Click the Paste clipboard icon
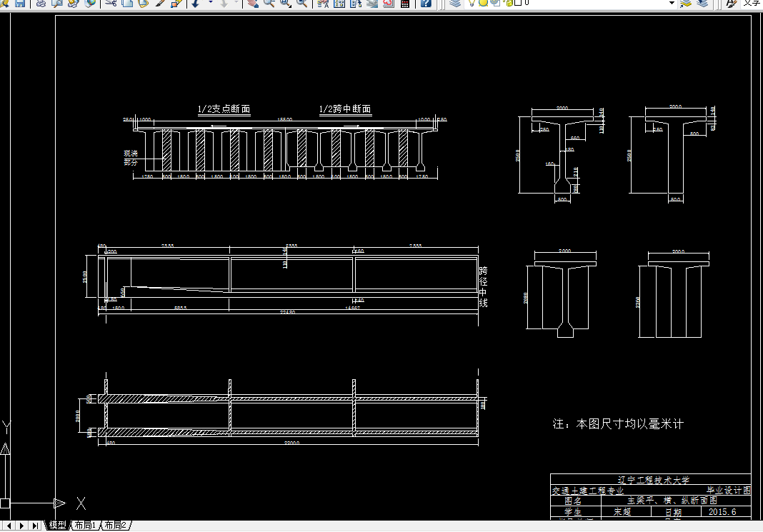 click(x=143, y=4)
